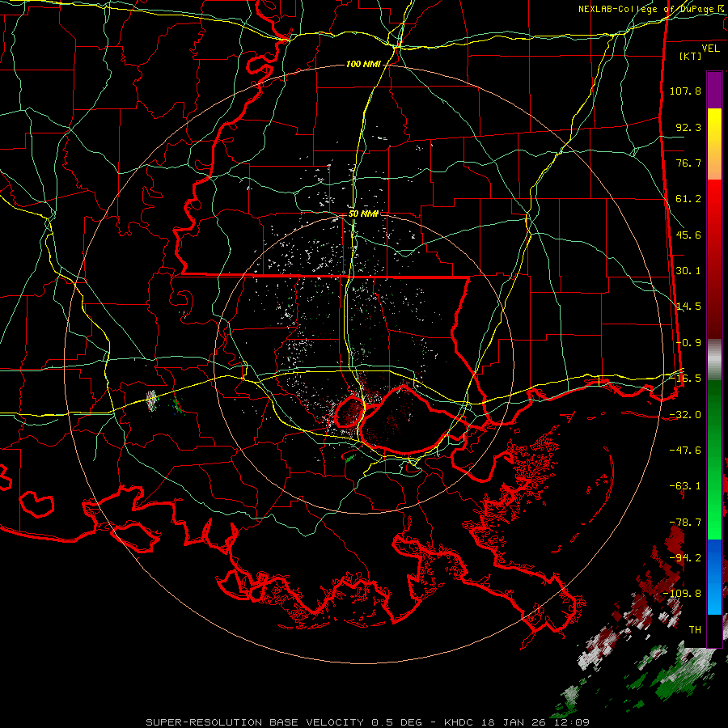
Task: Select the -32.0 velocity legend value
Action: point(685,415)
